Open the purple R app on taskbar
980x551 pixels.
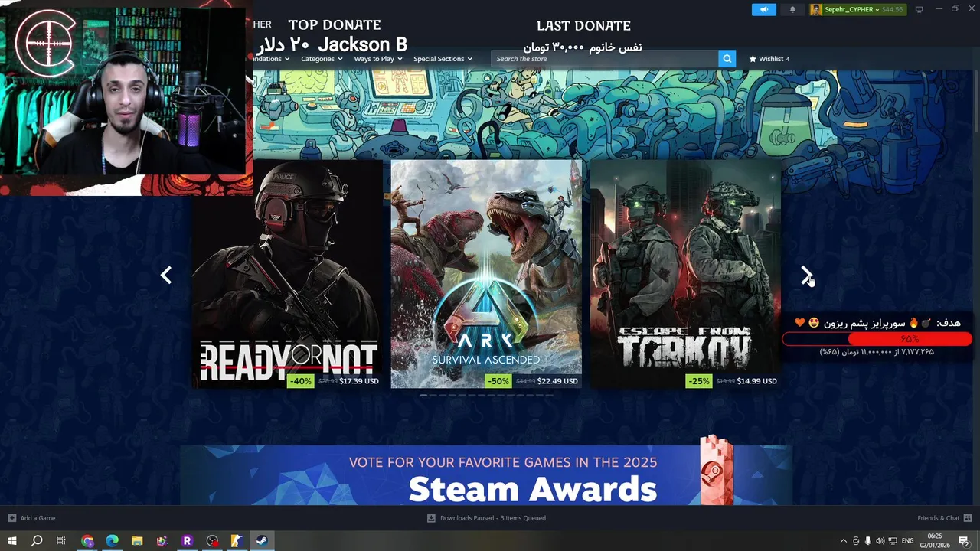(x=187, y=541)
